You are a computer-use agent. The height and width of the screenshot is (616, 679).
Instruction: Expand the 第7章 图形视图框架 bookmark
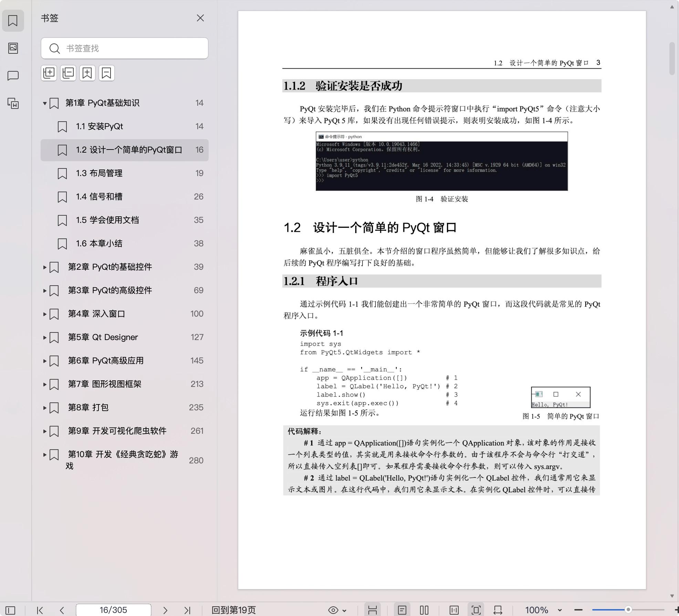45,384
